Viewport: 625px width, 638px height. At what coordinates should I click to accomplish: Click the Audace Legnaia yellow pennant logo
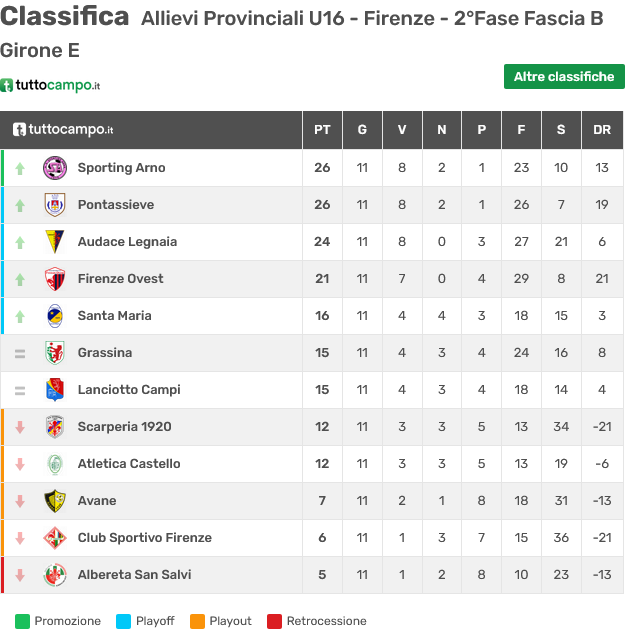coord(55,242)
